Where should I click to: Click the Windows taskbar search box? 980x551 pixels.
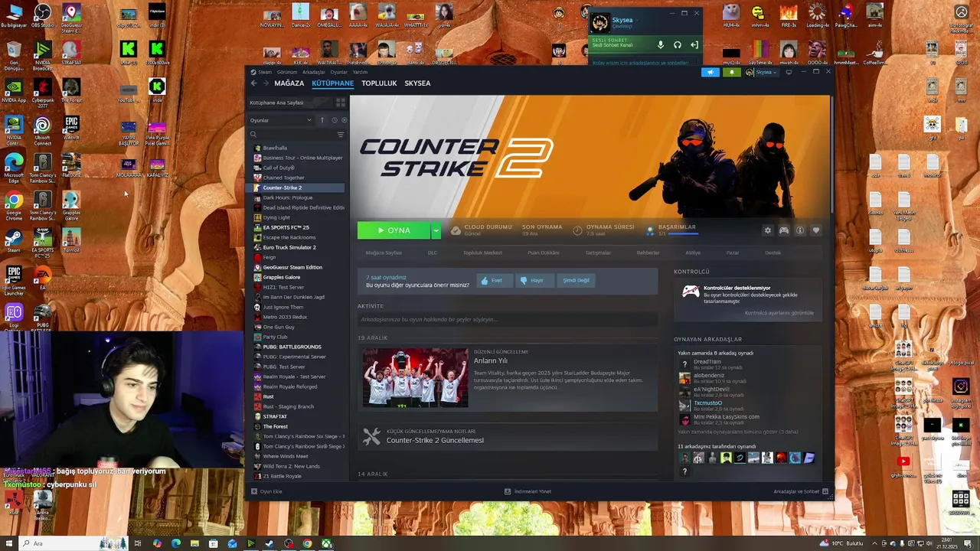pyautogui.click(x=74, y=543)
